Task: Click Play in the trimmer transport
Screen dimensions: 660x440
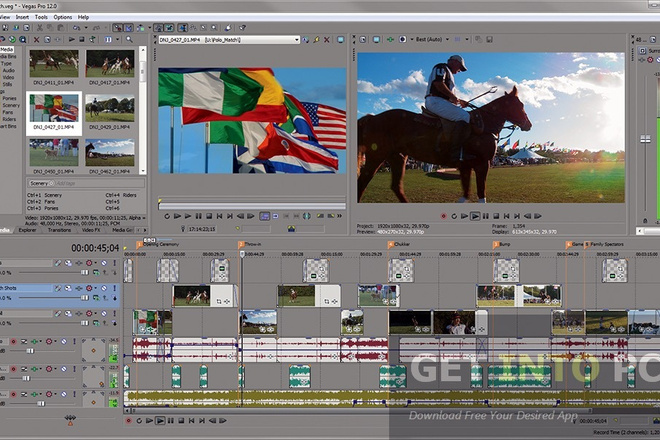Action: 188,216
